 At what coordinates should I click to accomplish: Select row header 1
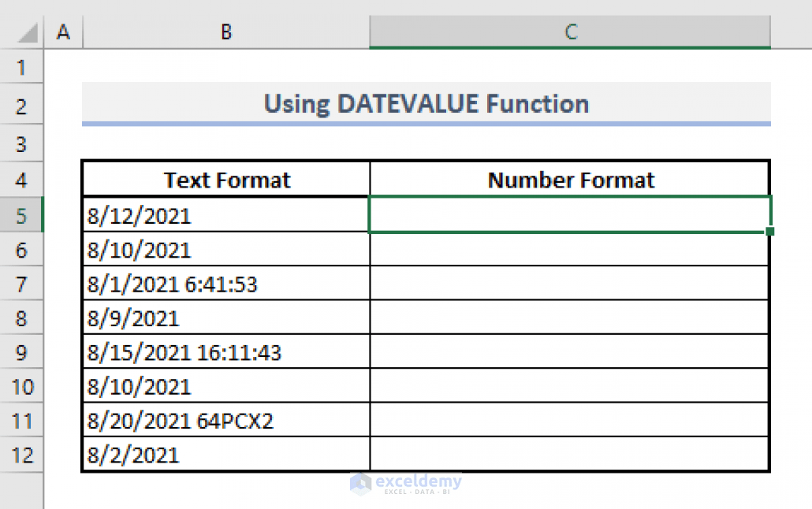(21, 68)
